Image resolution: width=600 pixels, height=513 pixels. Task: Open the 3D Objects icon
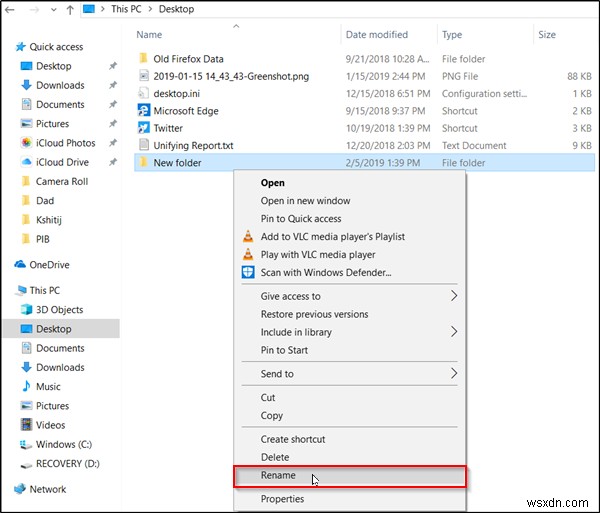pyautogui.click(x=26, y=309)
